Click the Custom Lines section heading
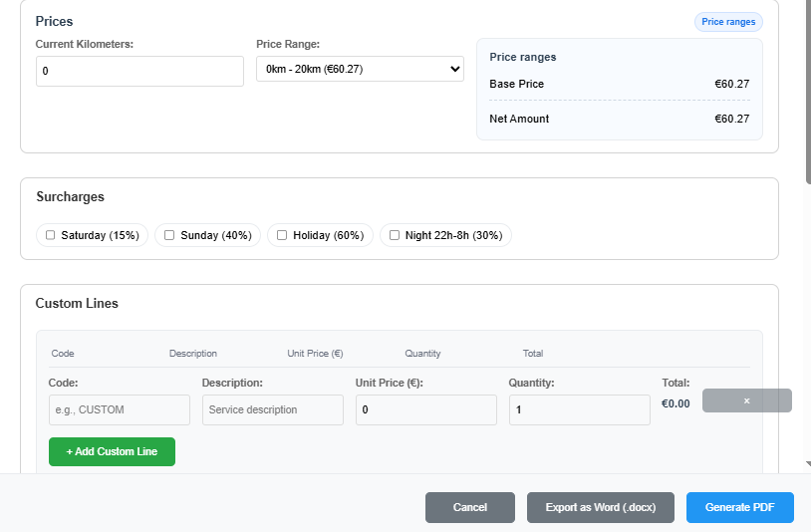This screenshot has height=532, width=811. pyautogui.click(x=77, y=303)
